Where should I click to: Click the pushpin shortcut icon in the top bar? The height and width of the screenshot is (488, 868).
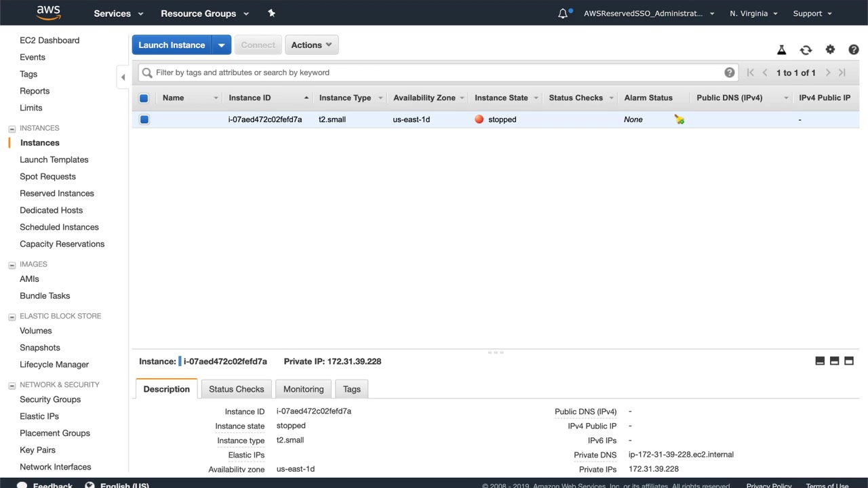[272, 13]
